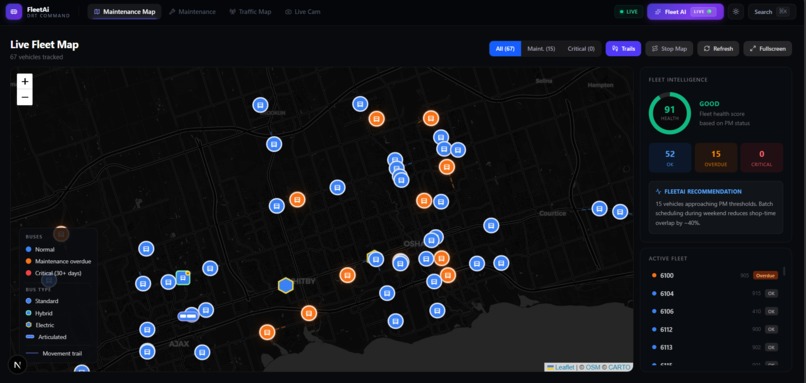This screenshot has width=806, height=383.
Task: Click the Articulated bus type legend icon
Action: [30, 337]
